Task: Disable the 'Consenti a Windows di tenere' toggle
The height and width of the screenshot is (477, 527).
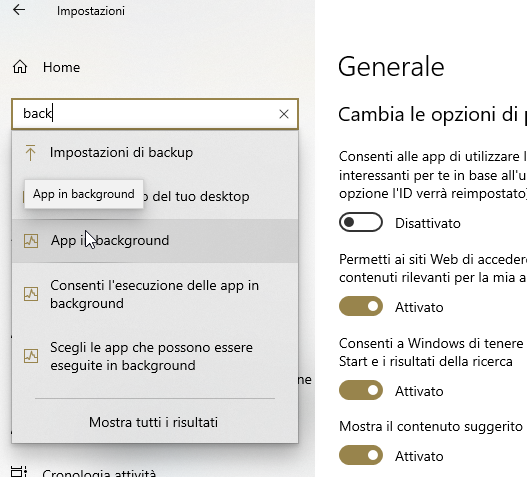Action: (361, 390)
